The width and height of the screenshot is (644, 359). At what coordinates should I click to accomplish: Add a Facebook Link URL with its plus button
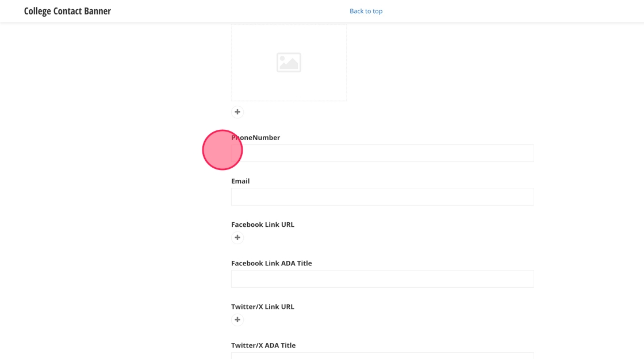pyautogui.click(x=237, y=238)
